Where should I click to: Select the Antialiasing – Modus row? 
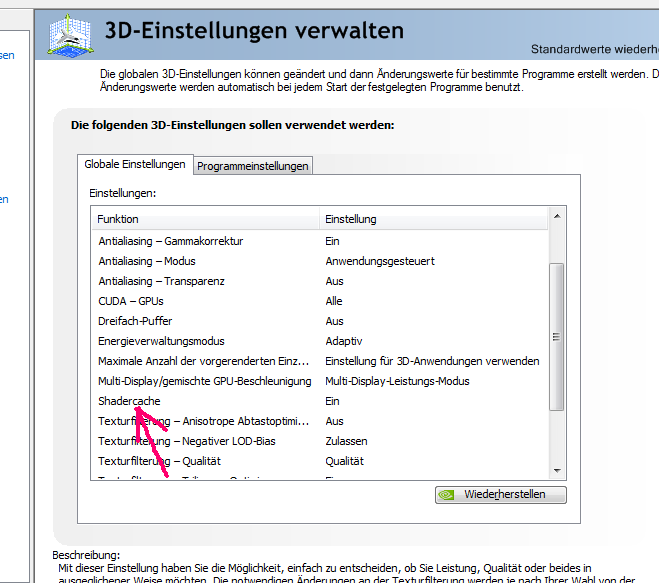[x=320, y=261]
